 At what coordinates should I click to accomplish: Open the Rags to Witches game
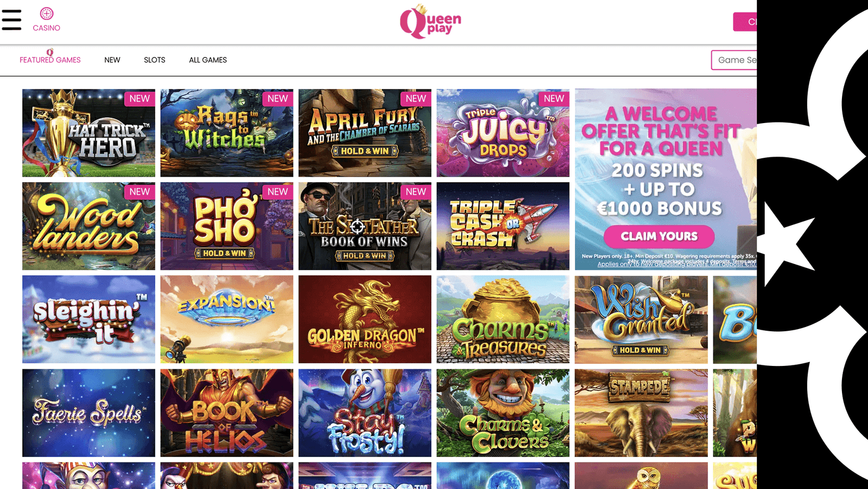pos(227,133)
